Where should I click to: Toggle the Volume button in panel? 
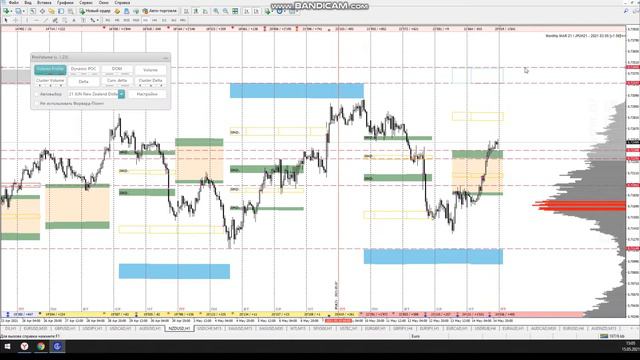pos(150,70)
